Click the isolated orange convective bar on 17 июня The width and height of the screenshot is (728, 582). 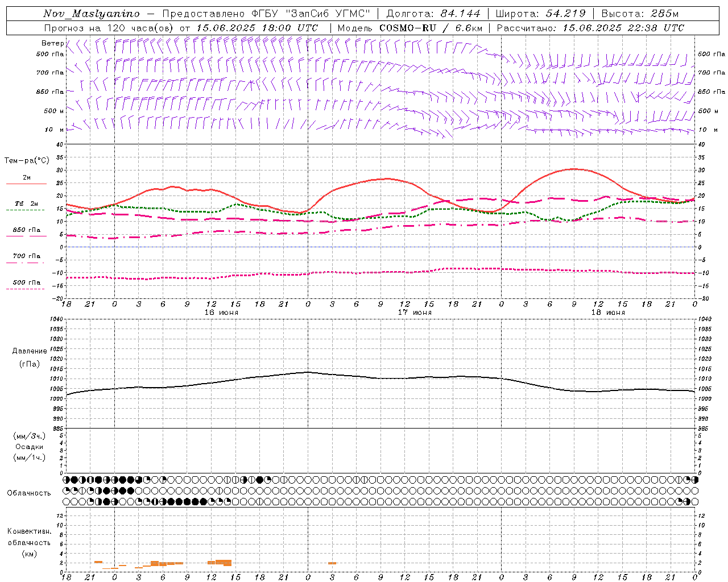(332, 563)
